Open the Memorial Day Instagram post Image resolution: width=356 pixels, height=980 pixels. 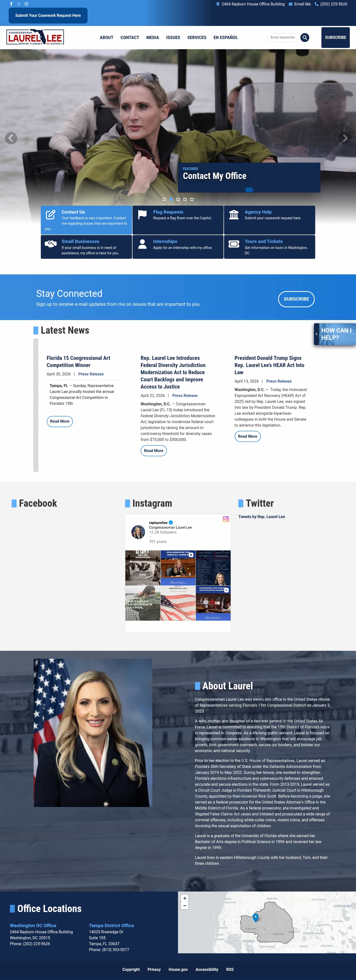coord(178,603)
